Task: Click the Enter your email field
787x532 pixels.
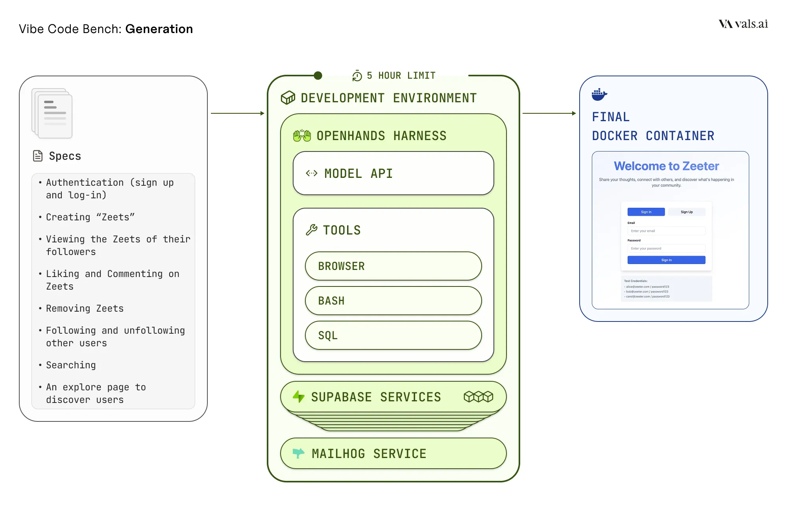Action: coord(666,231)
